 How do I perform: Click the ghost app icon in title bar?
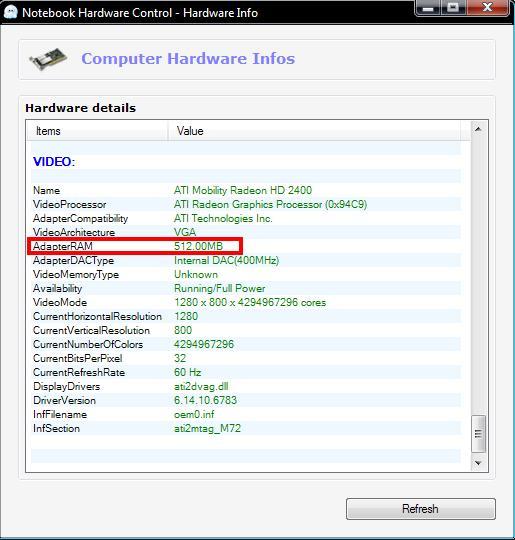coord(10,12)
